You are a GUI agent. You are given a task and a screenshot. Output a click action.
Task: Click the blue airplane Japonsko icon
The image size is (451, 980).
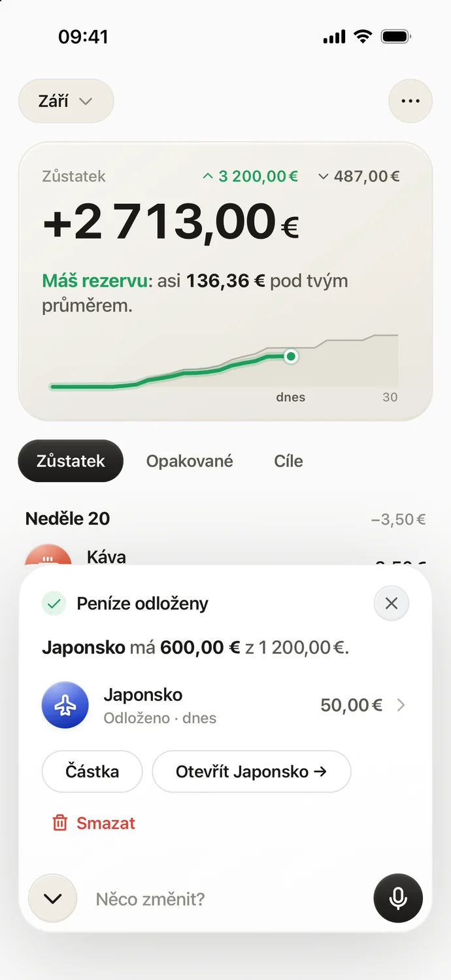tap(65, 706)
